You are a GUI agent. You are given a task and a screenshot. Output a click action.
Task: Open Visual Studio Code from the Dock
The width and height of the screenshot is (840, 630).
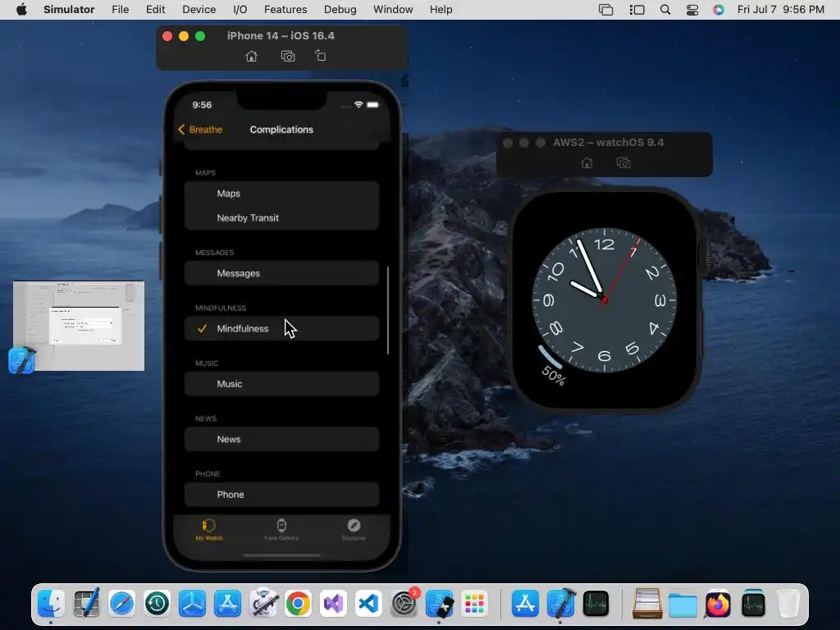click(368, 604)
